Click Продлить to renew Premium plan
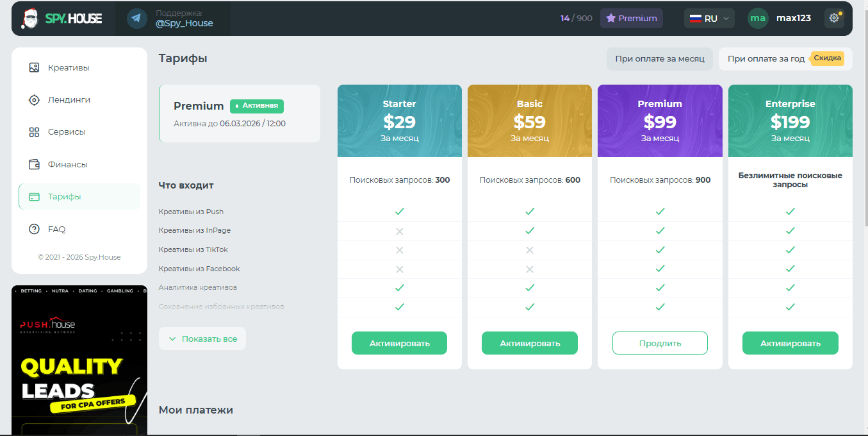Screen dimensions: 868x436 point(660,343)
